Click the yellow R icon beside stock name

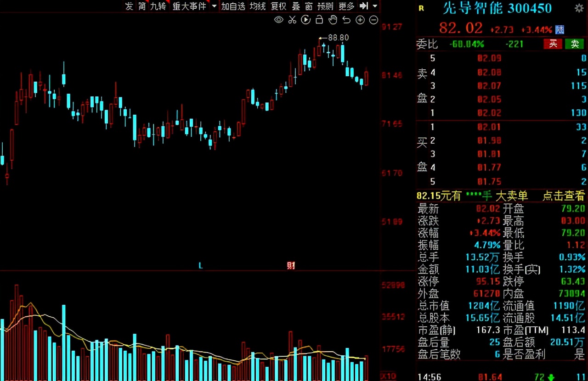point(422,8)
